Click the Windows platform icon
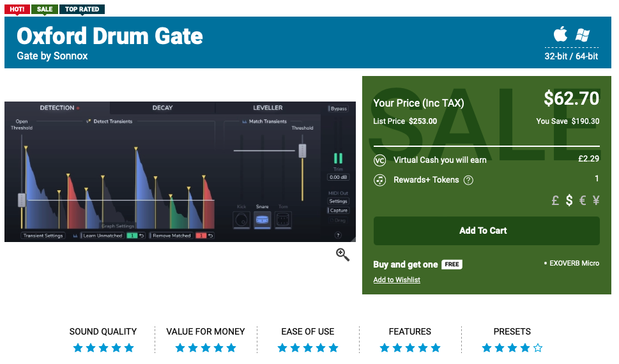The width and height of the screenshot is (619, 364). click(x=583, y=35)
